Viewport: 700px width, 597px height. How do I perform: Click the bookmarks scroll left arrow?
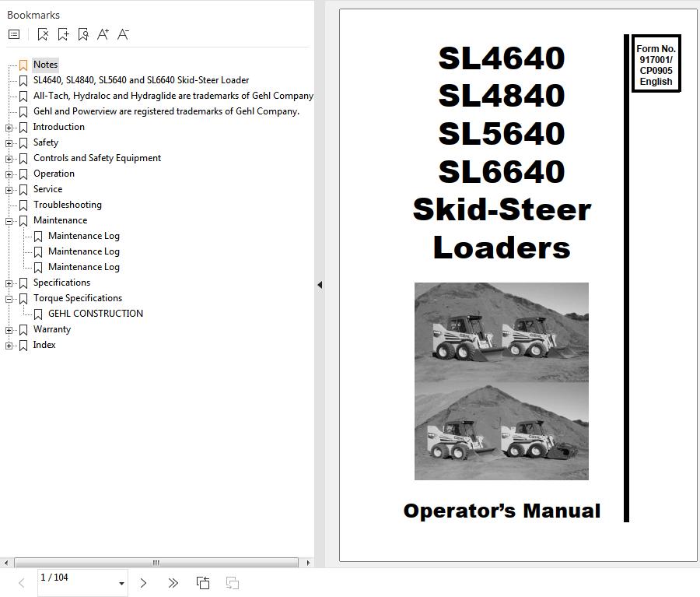coord(5,563)
